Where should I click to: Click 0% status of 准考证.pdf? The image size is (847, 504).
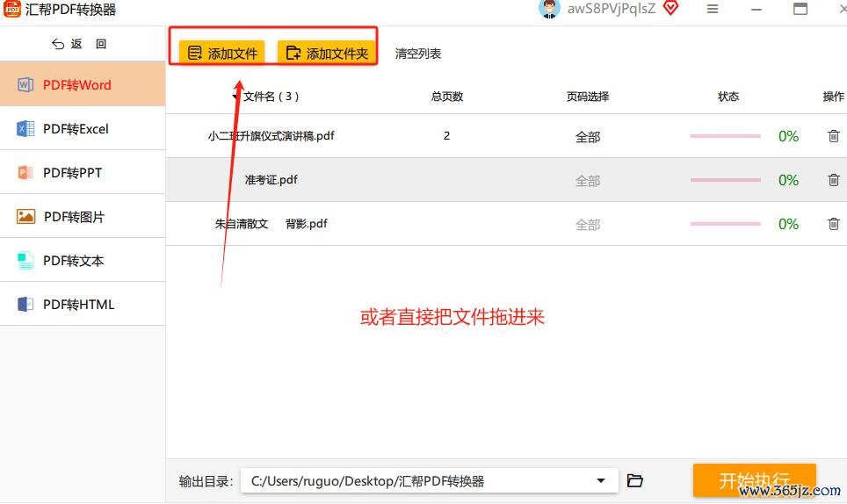(x=788, y=180)
